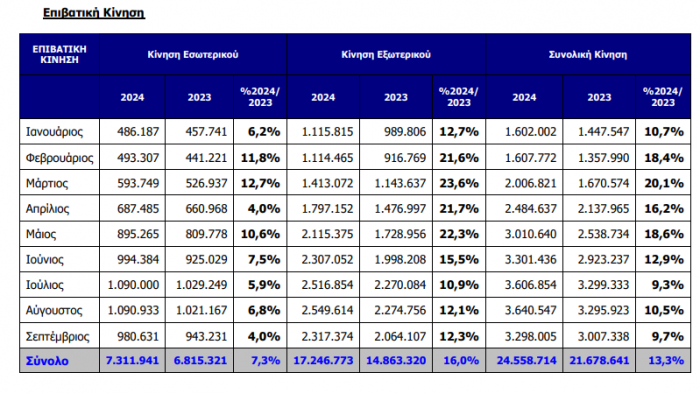The image size is (700, 394).
Task: Click the total value 24.558.714
Action: coord(526,361)
